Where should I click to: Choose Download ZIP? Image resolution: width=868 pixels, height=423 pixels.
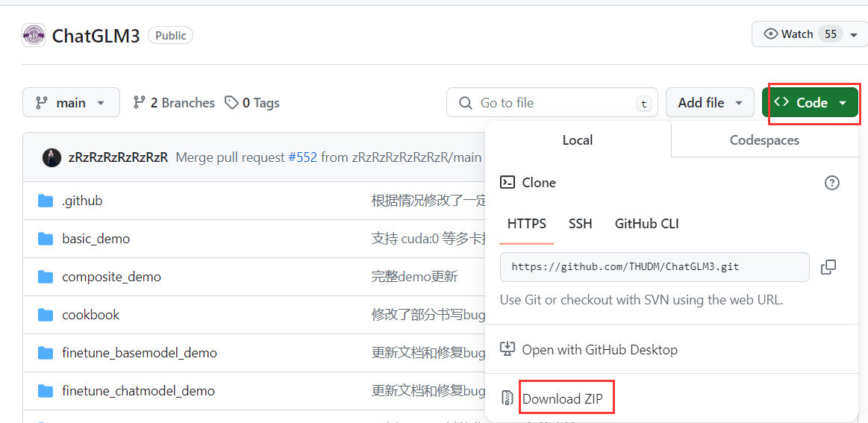click(563, 398)
